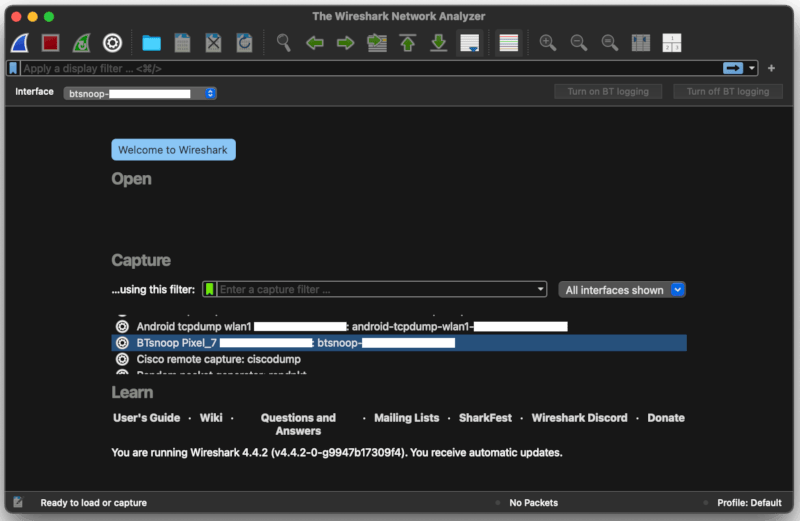800x521 pixels.
Task: Zoom in main window text
Action: click(x=548, y=43)
